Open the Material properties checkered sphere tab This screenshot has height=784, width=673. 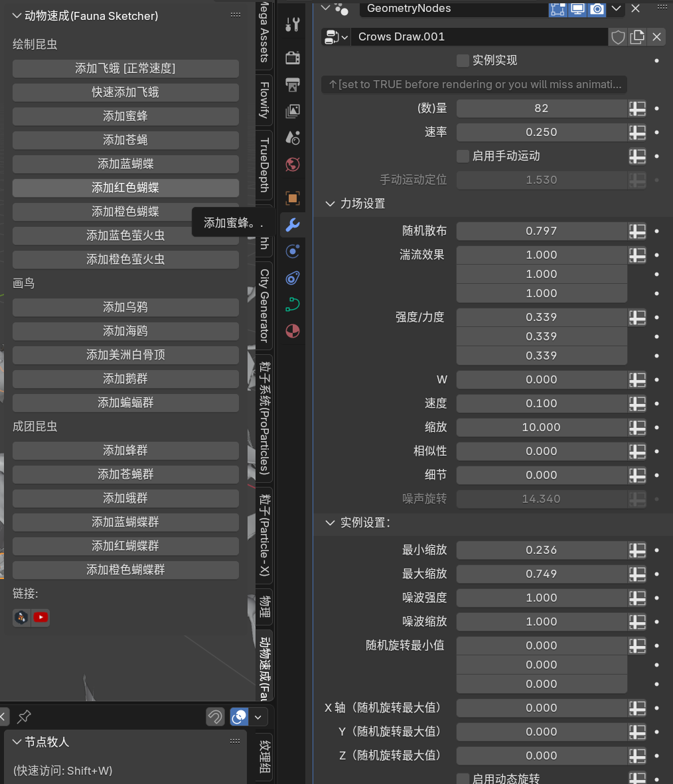pos(292,331)
